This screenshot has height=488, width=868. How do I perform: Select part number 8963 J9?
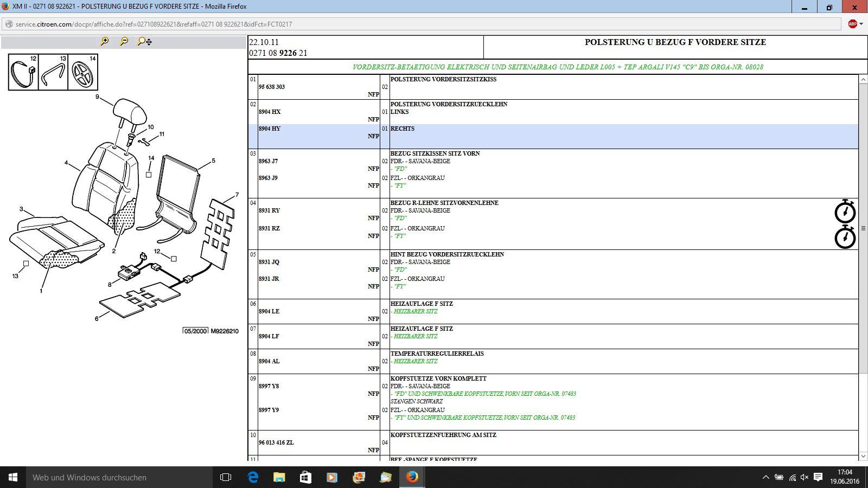[268, 178]
